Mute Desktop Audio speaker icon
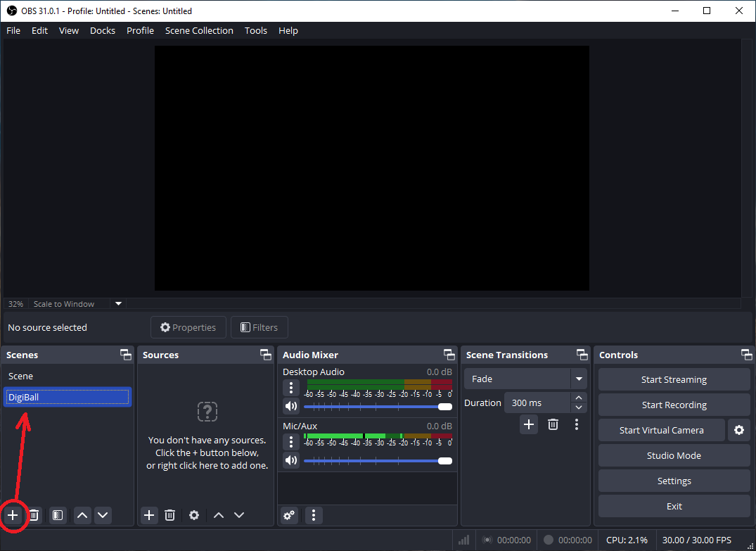The image size is (756, 551). [291, 406]
